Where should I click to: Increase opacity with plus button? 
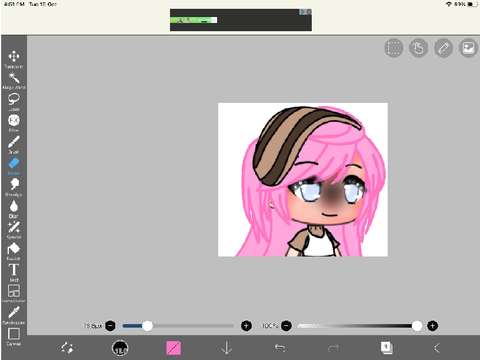(x=432, y=326)
